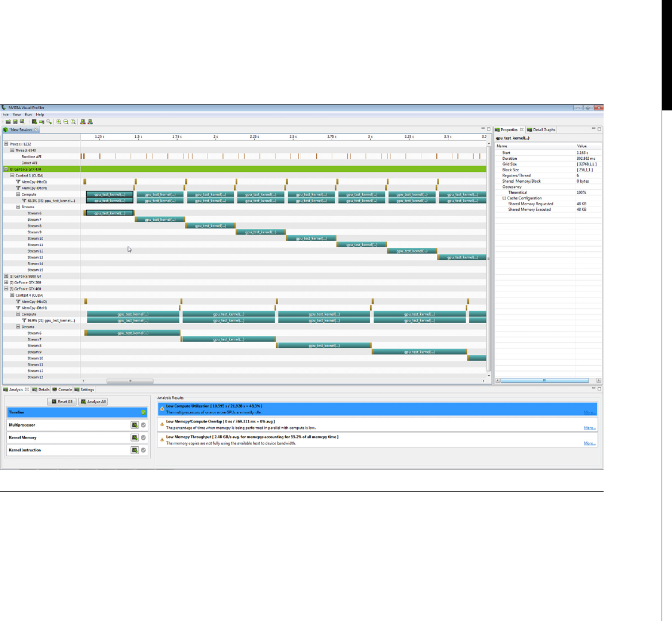Run the Kernel Memory analysis with its icon button
The width and height of the screenshot is (672, 621).
135,438
